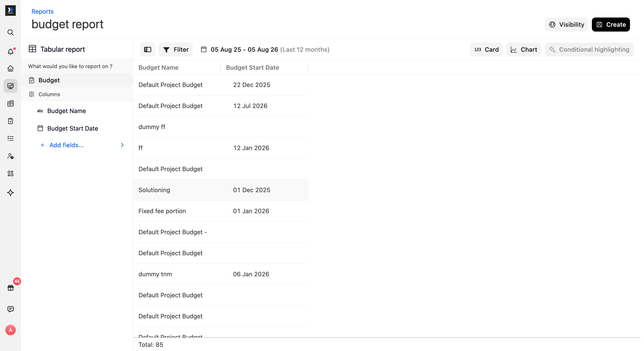Click the 'ff' budget name cell

pyautogui.click(x=140, y=148)
